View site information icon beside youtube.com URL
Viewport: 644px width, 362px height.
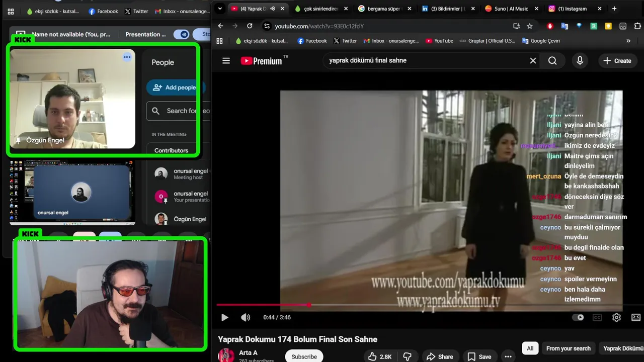click(x=267, y=26)
